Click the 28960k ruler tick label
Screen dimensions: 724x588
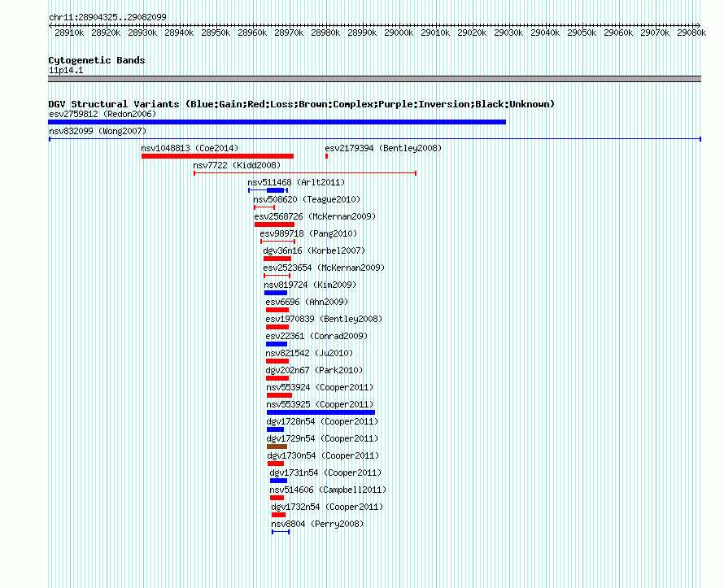[x=252, y=33]
